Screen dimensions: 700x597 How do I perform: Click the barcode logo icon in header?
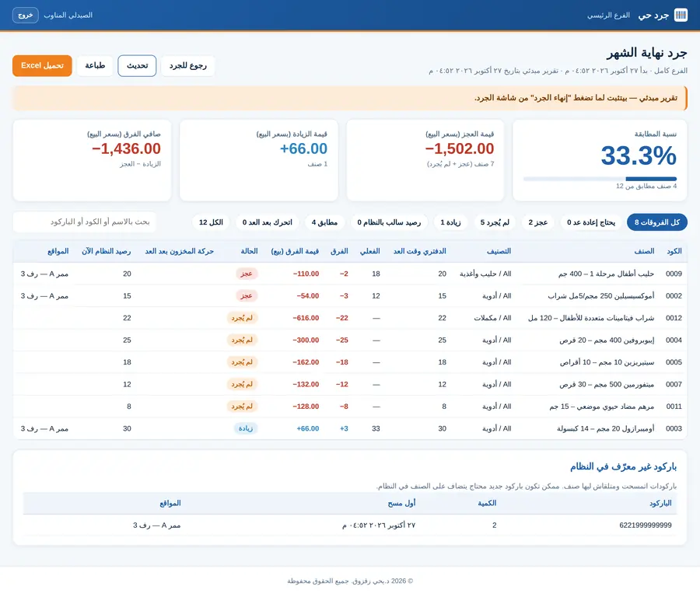click(681, 16)
